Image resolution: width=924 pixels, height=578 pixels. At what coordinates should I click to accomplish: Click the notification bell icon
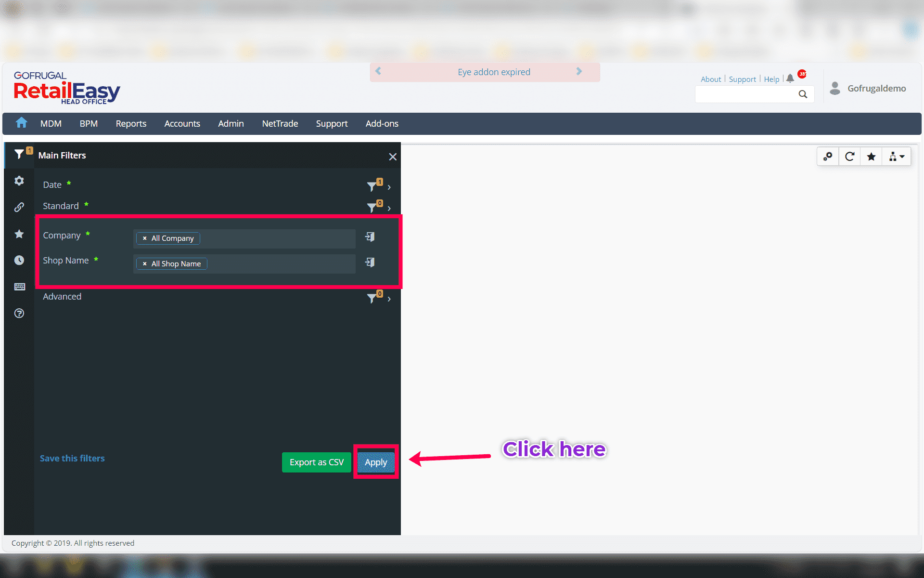tap(790, 79)
